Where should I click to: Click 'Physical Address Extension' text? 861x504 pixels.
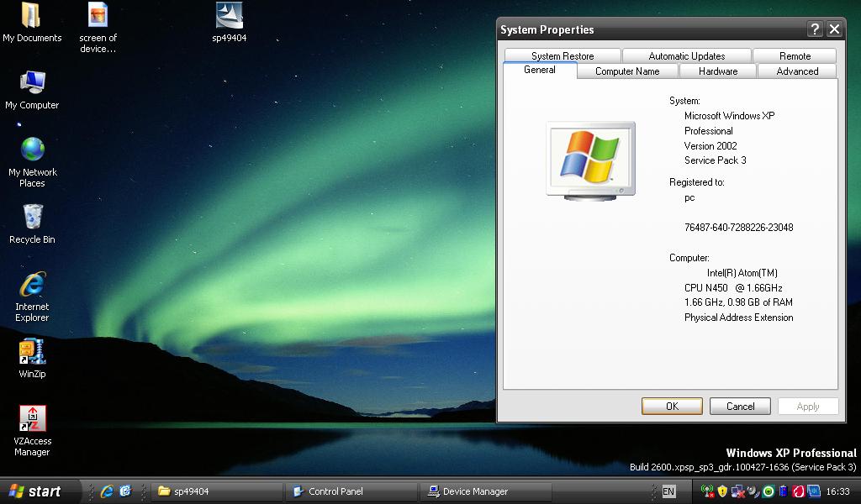(x=738, y=318)
